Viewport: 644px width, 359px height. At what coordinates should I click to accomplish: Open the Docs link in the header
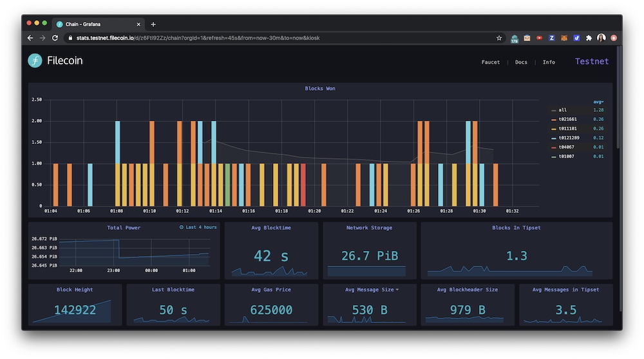pyautogui.click(x=521, y=62)
